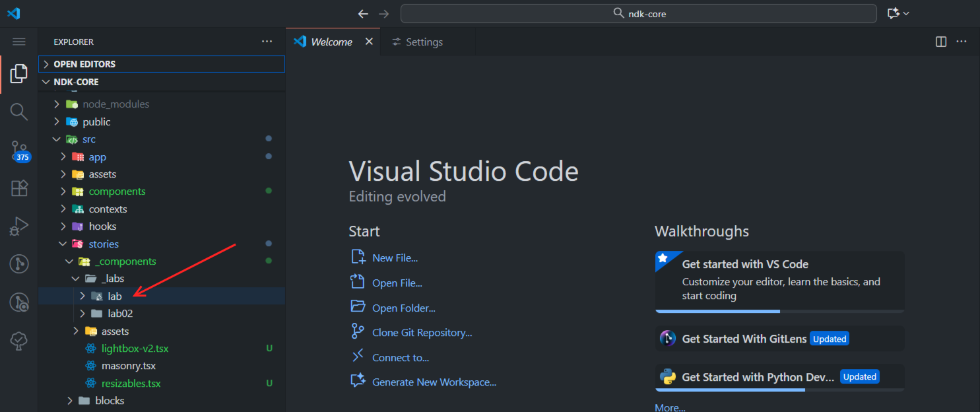The height and width of the screenshot is (412, 980).
Task: Open the Search view in activity bar
Action: 19,112
